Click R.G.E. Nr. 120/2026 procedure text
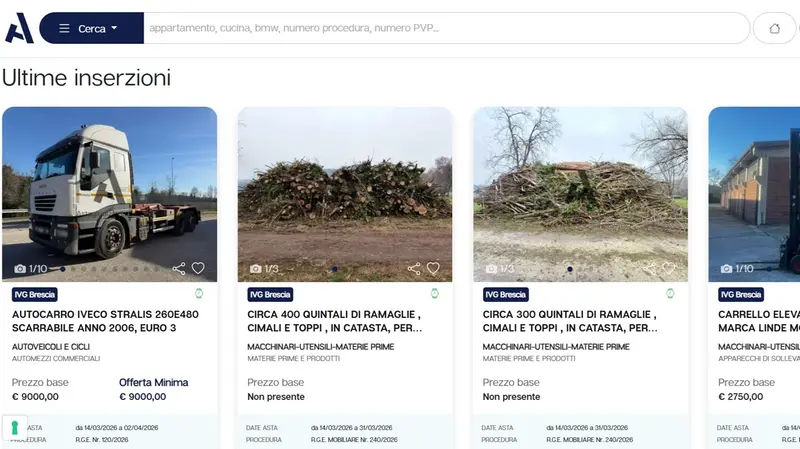The width and height of the screenshot is (800, 449). pyautogui.click(x=102, y=439)
